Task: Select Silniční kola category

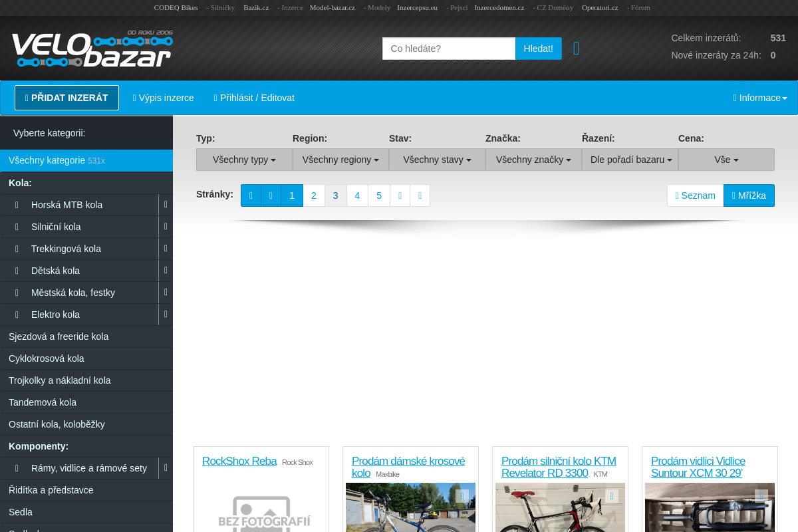Action: (79, 227)
